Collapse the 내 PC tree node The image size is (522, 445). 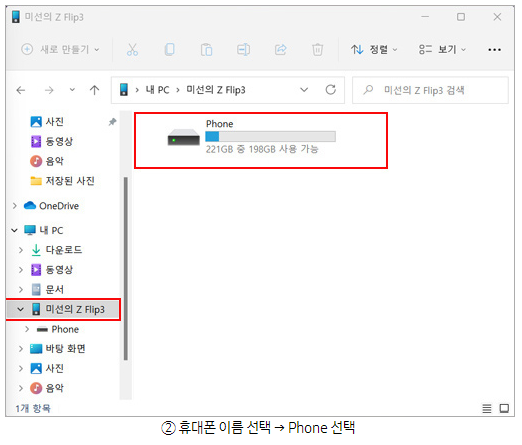click(x=14, y=230)
